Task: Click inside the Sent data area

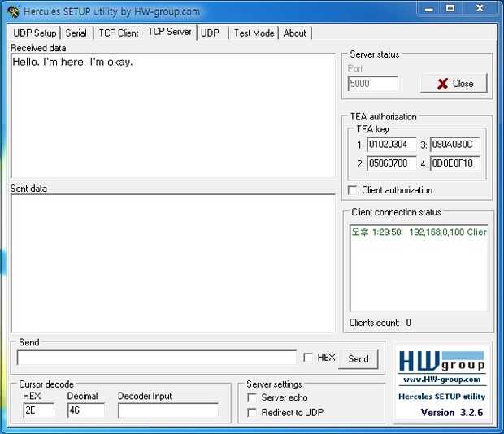Action: [173, 263]
